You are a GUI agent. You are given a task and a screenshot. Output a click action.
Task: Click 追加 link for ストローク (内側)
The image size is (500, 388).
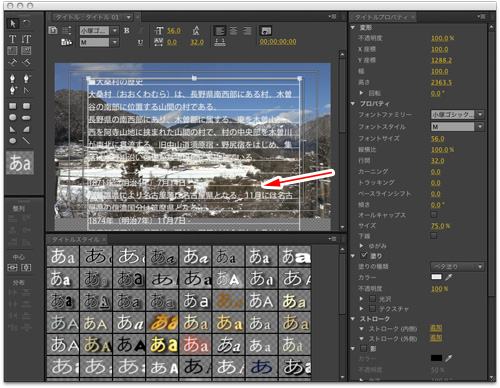(436, 328)
